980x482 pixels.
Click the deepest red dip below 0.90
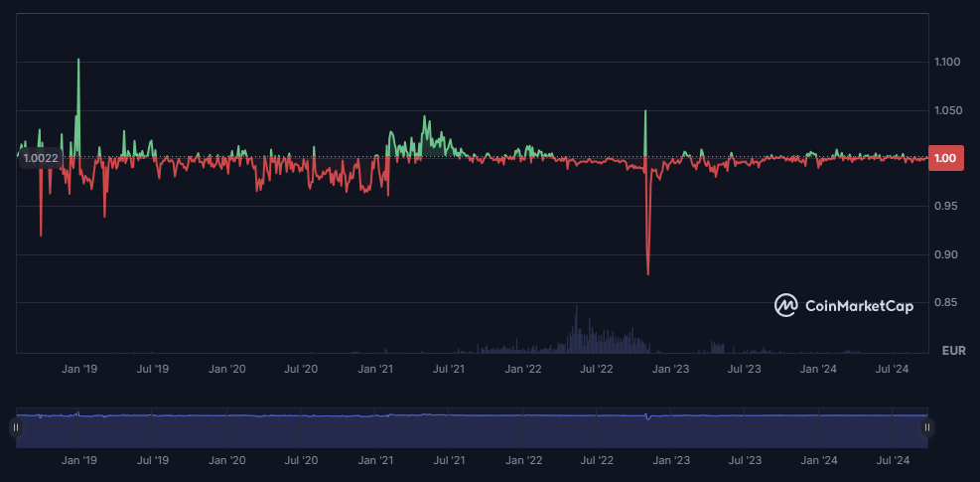647,271
